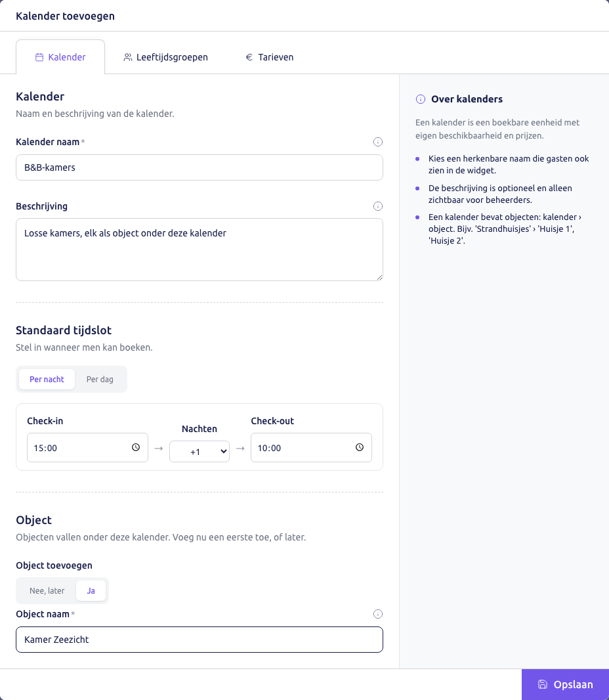Image resolution: width=609 pixels, height=700 pixels.
Task: Click the info icon next to Over kalenders
Action: point(420,99)
